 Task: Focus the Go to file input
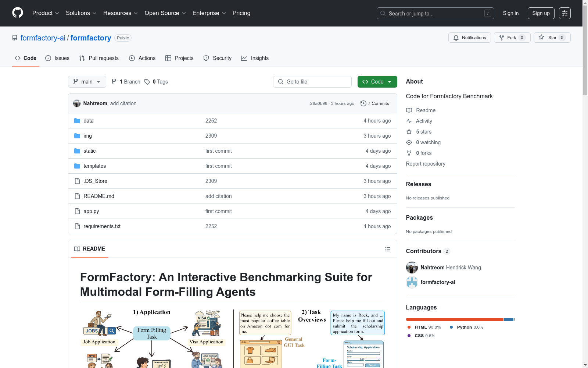click(312, 82)
